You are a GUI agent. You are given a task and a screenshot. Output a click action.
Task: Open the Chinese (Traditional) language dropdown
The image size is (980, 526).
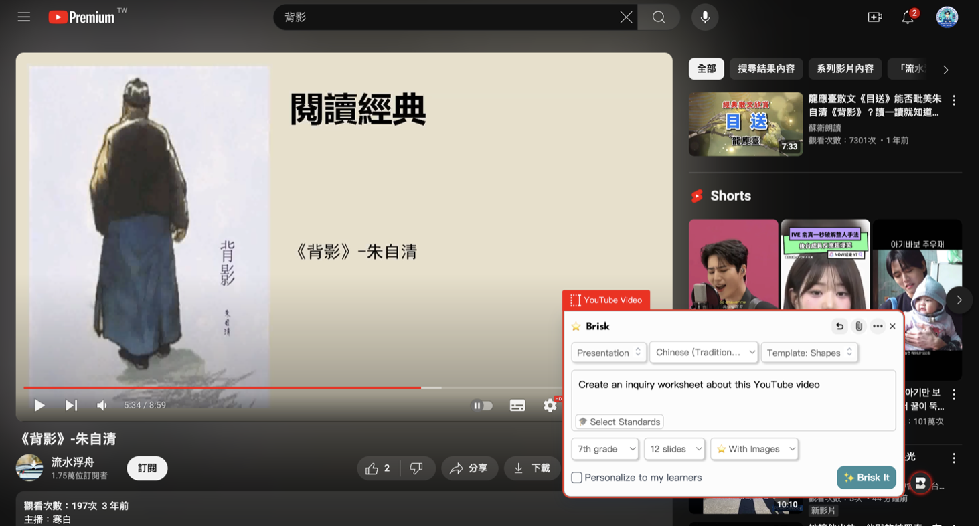pos(704,353)
